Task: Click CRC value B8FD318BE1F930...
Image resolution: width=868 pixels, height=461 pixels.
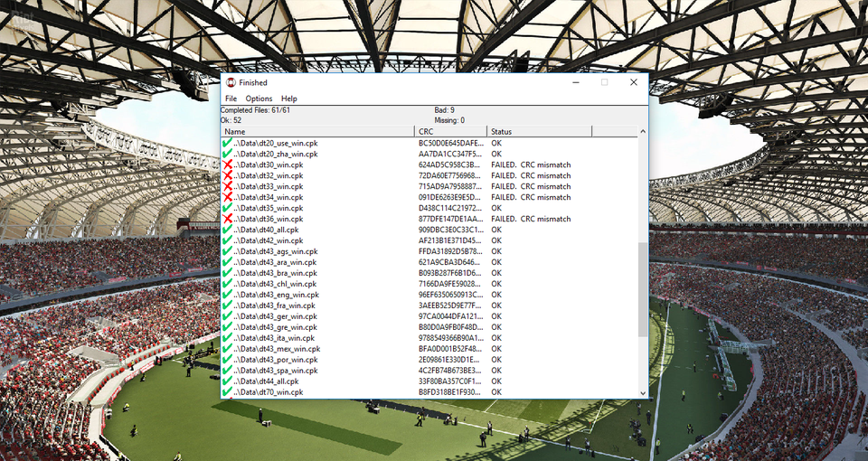Action: [450, 392]
